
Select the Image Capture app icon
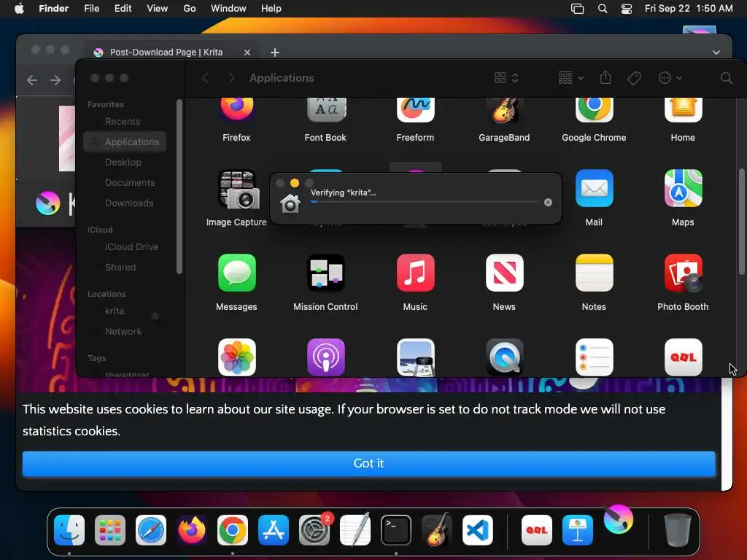pos(237,190)
